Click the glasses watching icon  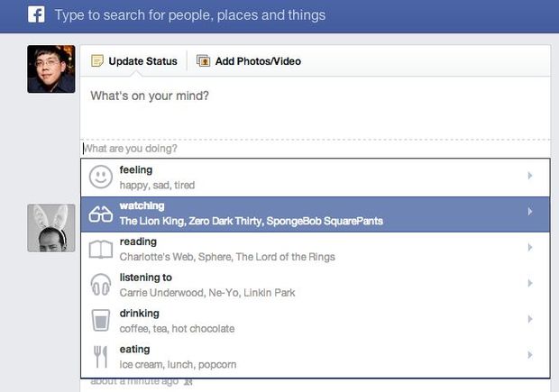point(101,214)
